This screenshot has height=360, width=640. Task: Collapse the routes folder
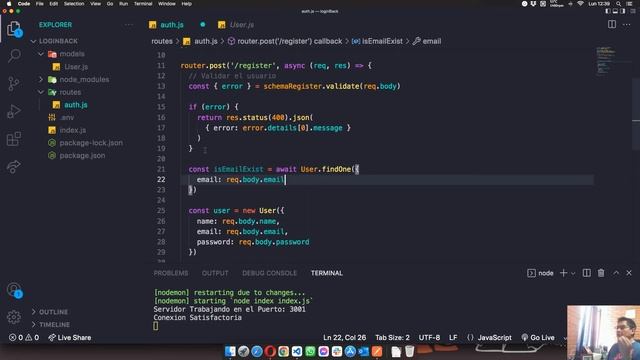click(x=41, y=92)
